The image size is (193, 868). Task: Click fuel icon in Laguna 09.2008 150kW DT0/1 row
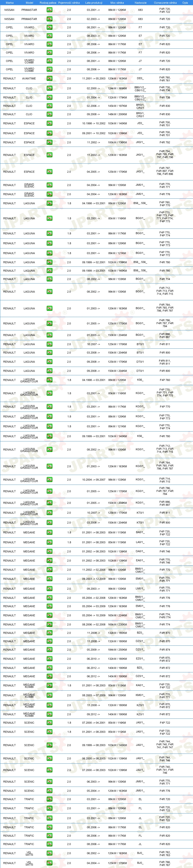pos(50,371)
